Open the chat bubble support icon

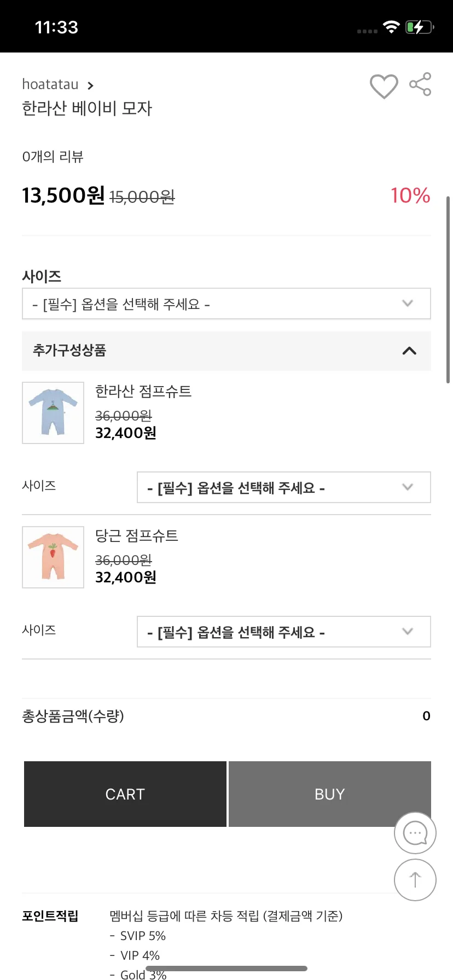[415, 833]
